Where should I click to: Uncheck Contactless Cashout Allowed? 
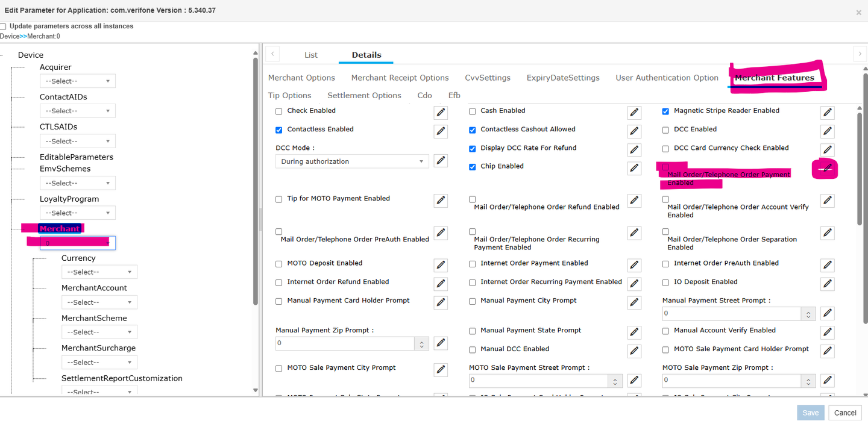click(472, 130)
